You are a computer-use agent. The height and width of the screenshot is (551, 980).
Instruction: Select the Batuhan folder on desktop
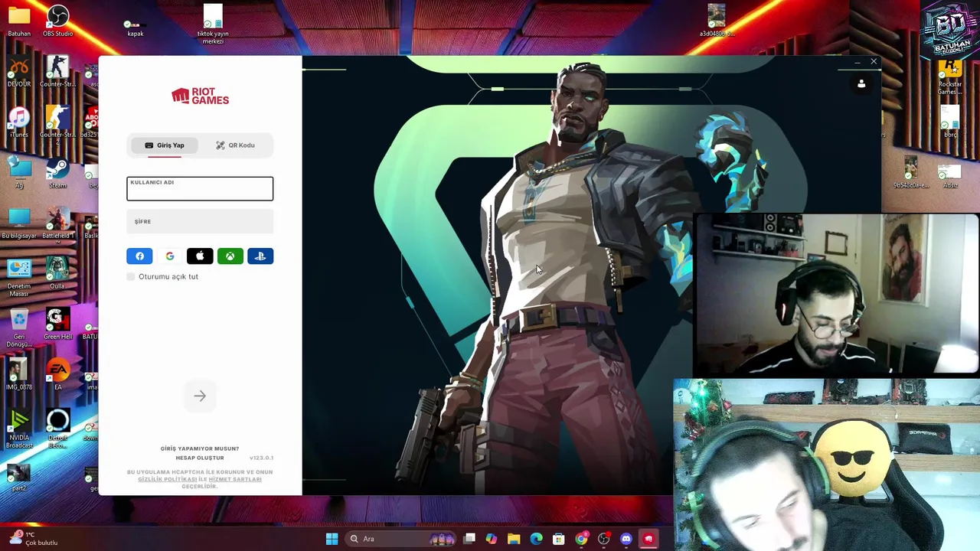[x=19, y=21]
